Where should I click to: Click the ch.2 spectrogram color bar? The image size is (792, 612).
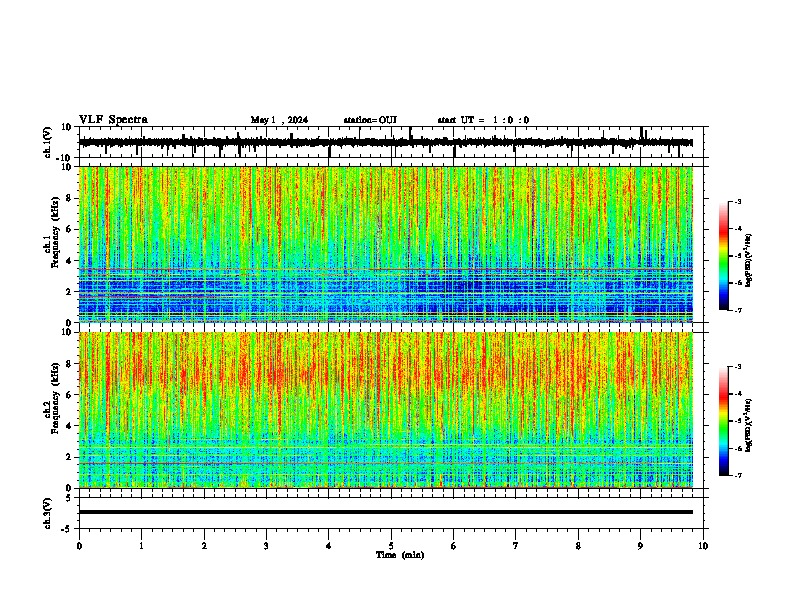[724, 421]
